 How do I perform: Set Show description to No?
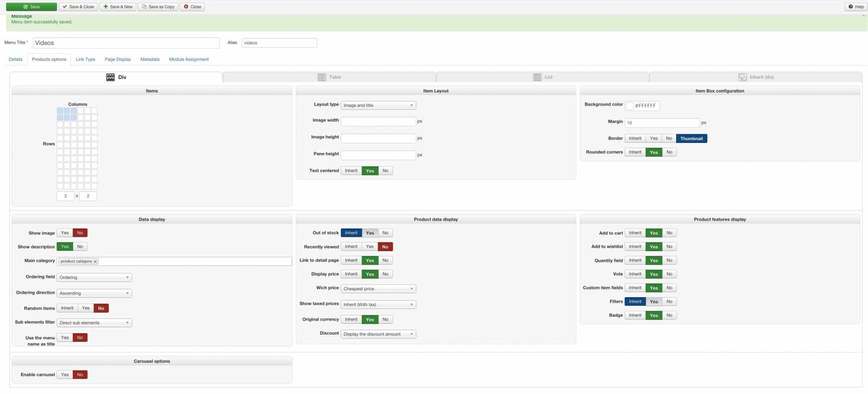tap(80, 247)
